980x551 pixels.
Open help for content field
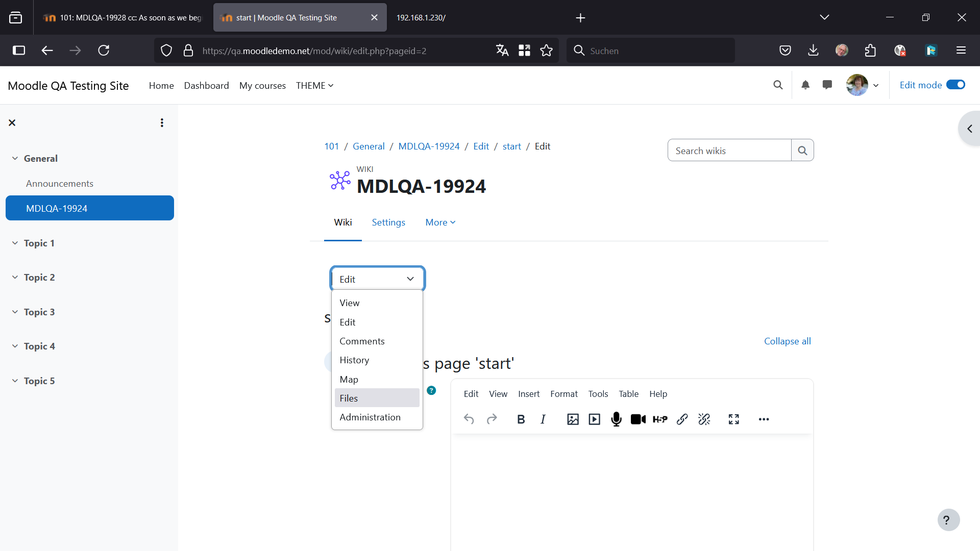click(x=431, y=390)
